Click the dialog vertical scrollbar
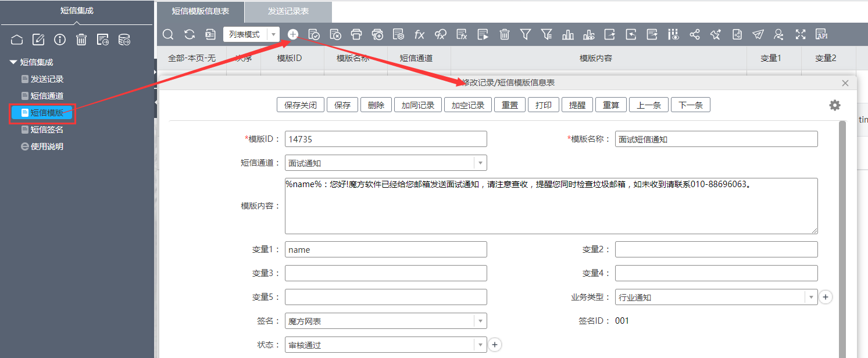This screenshot has width=868, height=358. click(x=842, y=238)
